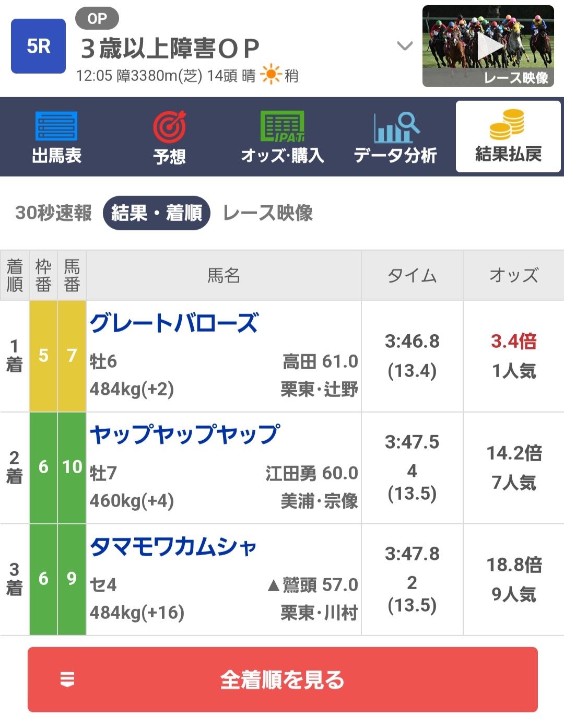
Task: Open horse ヤップヤップヤップ details
Action: 185,435
